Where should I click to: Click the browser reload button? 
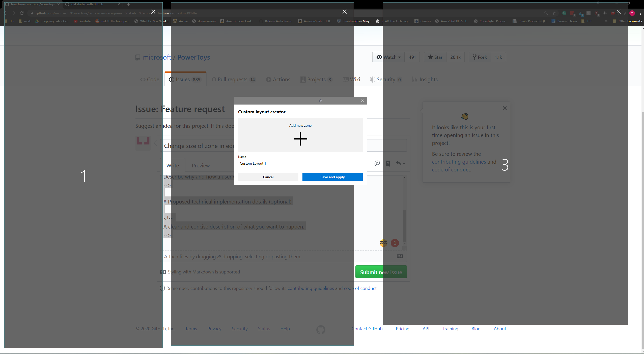coord(22,13)
